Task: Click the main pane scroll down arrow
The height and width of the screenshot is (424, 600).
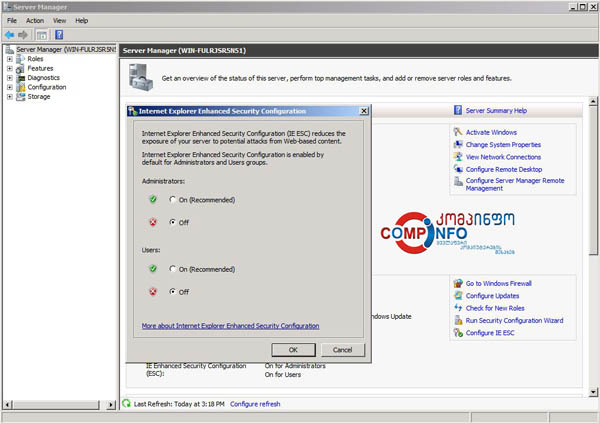Action: 593,392
